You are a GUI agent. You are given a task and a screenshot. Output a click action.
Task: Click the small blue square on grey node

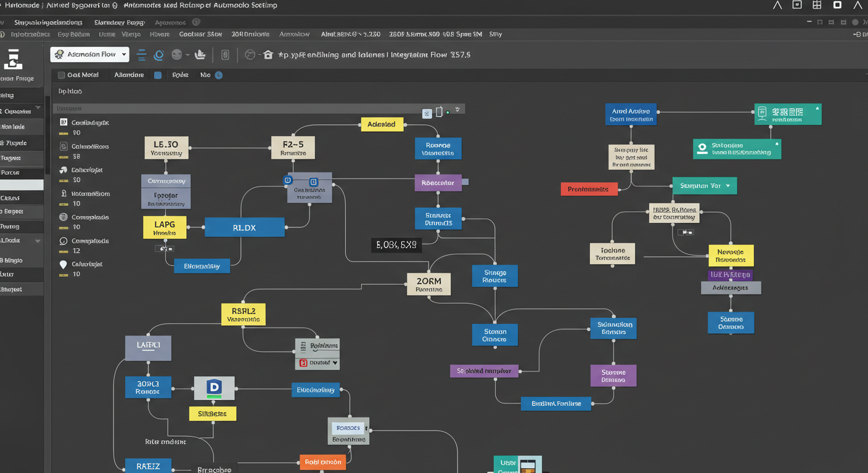click(313, 182)
